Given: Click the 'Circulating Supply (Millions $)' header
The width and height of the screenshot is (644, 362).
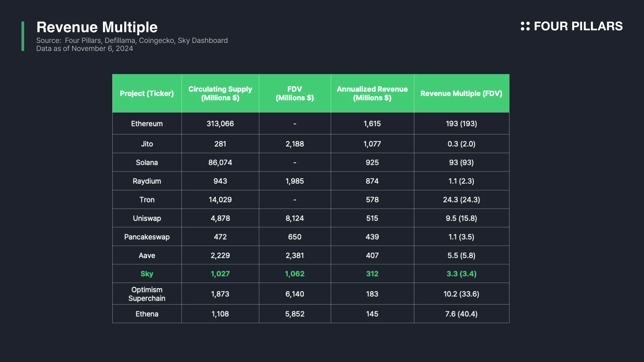Looking at the screenshot, I should pyautogui.click(x=220, y=94).
